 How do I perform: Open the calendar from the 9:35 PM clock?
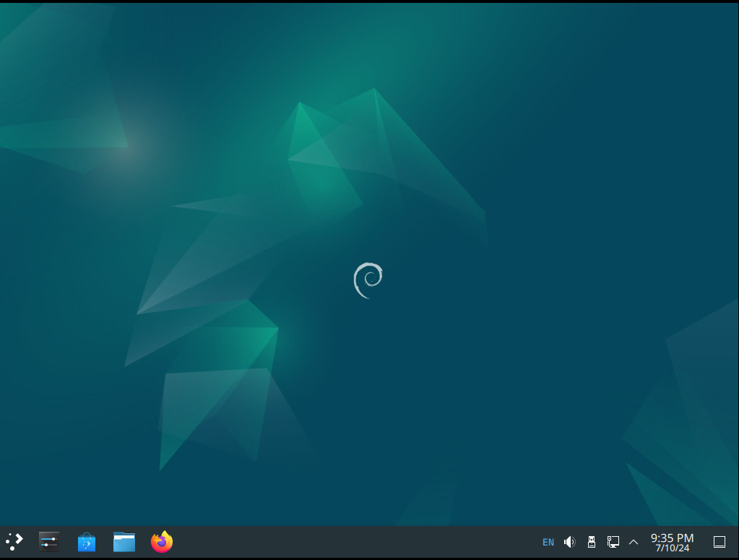[672, 542]
